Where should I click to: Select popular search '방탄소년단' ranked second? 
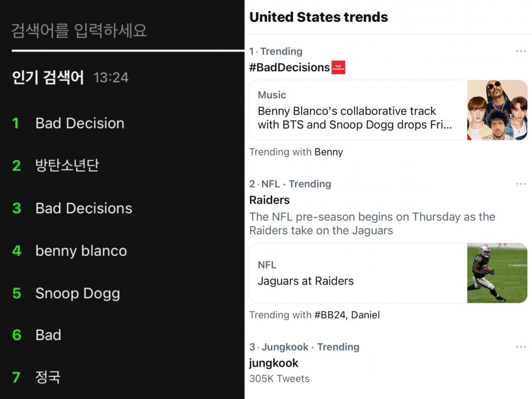tap(67, 165)
